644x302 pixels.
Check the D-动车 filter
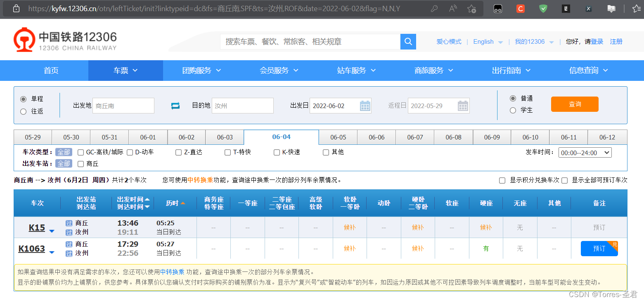[x=130, y=152]
